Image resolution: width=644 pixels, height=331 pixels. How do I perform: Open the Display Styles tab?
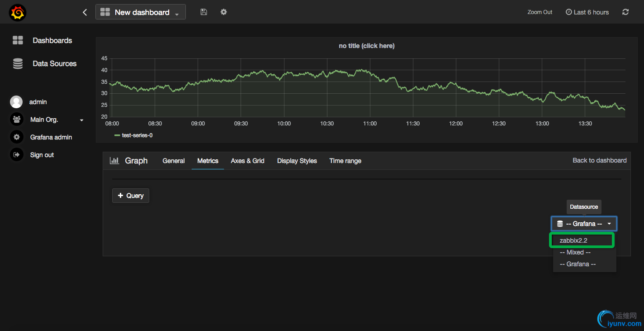(x=297, y=161)
